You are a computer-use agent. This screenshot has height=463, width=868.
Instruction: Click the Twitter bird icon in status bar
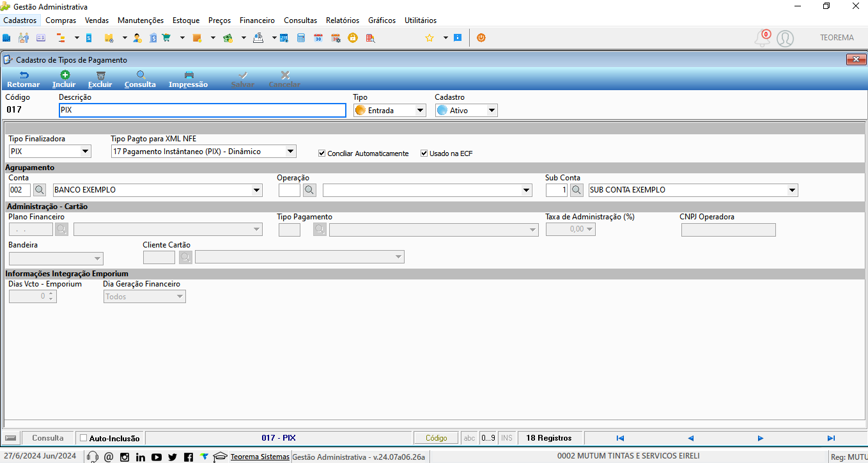(173, 457)
